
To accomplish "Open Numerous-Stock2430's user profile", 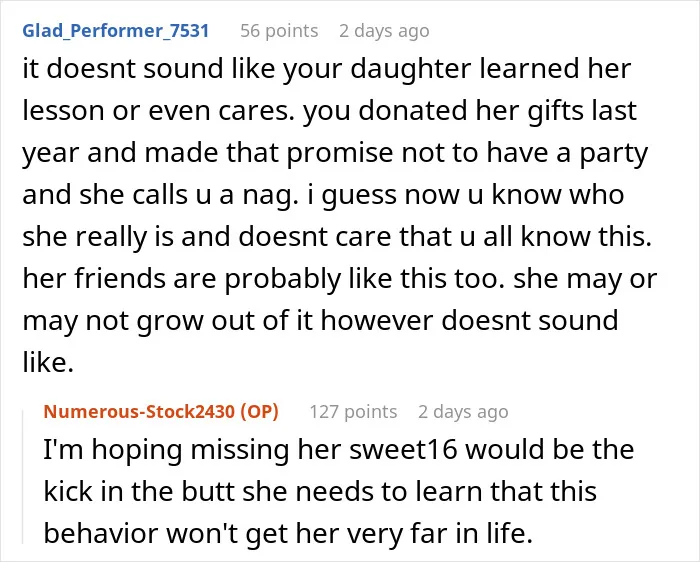I will click(139, 411).
